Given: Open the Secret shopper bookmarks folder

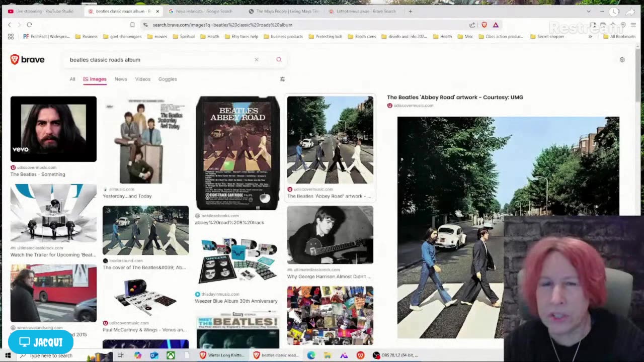Looking at the screenshot, I should [x=547, y=36].
